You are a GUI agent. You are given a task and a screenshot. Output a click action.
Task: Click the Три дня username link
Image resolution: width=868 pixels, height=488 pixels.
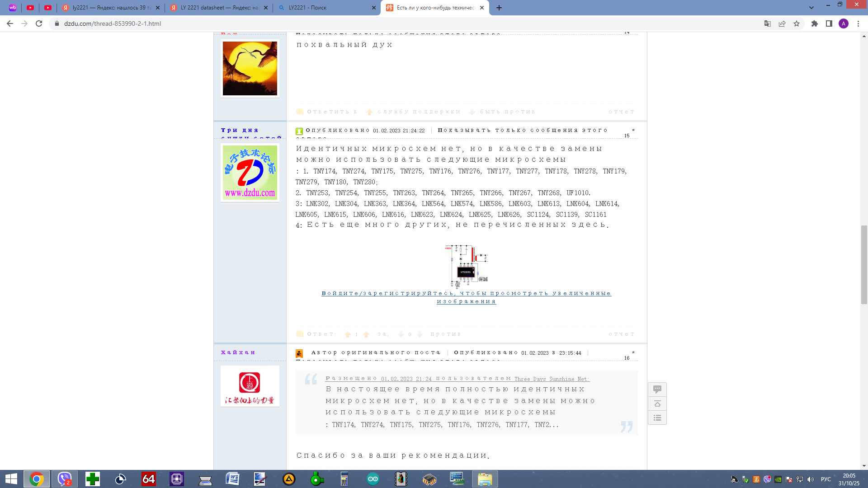pyautogui.click(x=240, y=130)
